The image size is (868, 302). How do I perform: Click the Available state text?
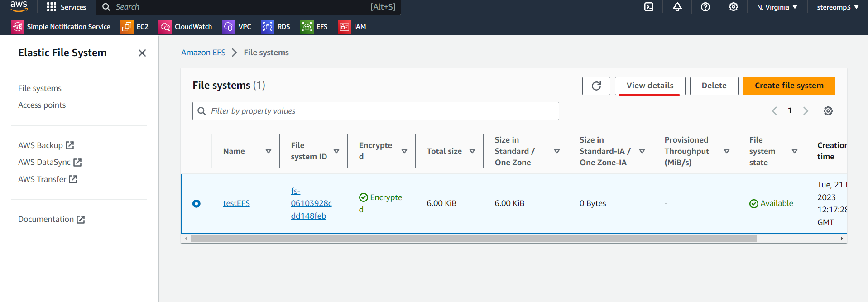[x=777, y=203]
